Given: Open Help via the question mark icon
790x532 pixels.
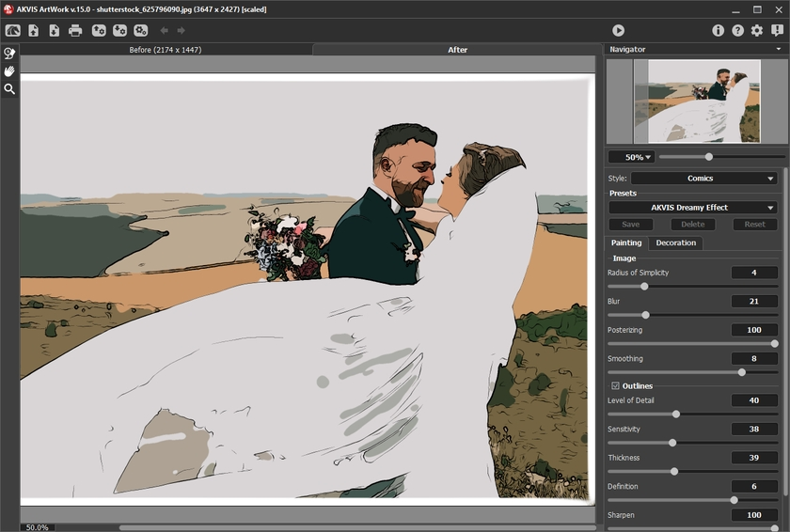Looking at the screenshot, I should click(737, 31).
